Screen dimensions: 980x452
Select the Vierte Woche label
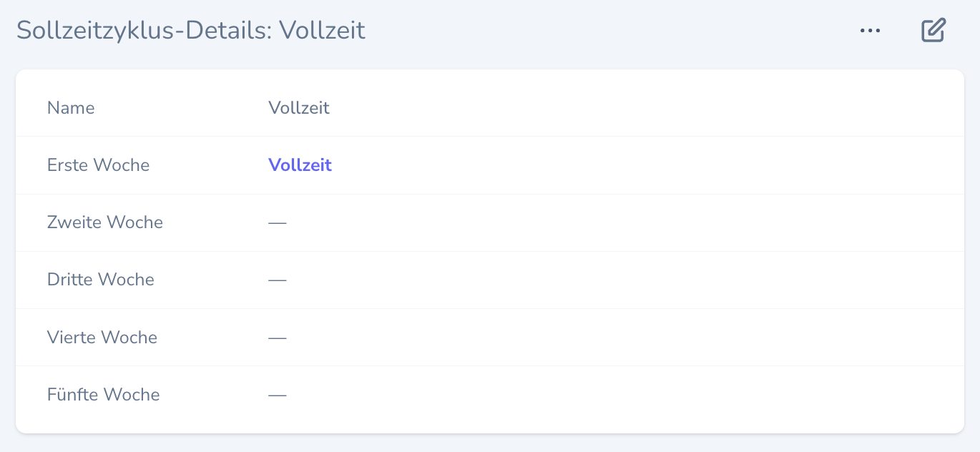102,338
